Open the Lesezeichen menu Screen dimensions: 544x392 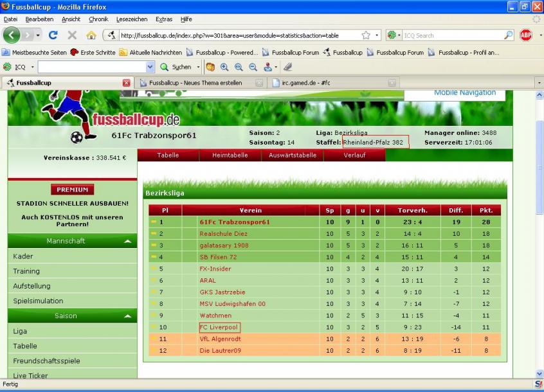pyautogui.click(x=132, y=19)
